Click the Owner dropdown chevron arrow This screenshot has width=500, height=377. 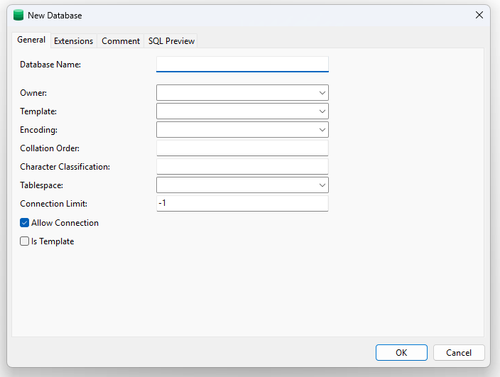pyautogui.click(x=322, y=93)
